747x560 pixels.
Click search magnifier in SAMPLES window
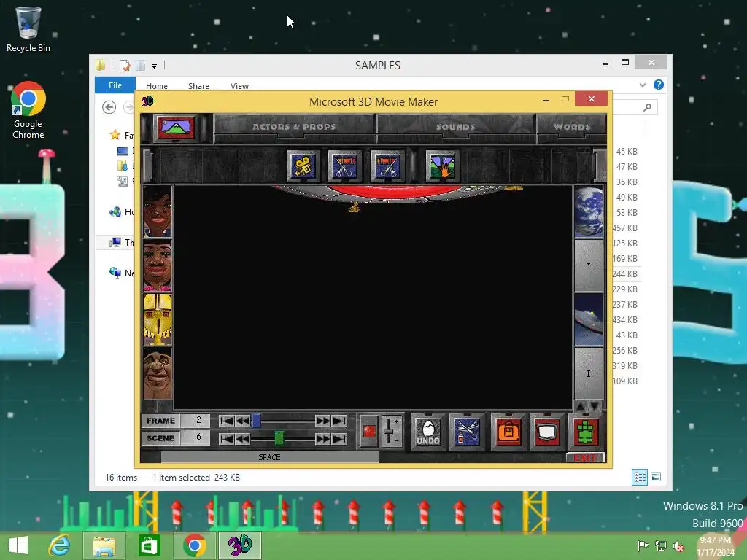click(647, 107)
